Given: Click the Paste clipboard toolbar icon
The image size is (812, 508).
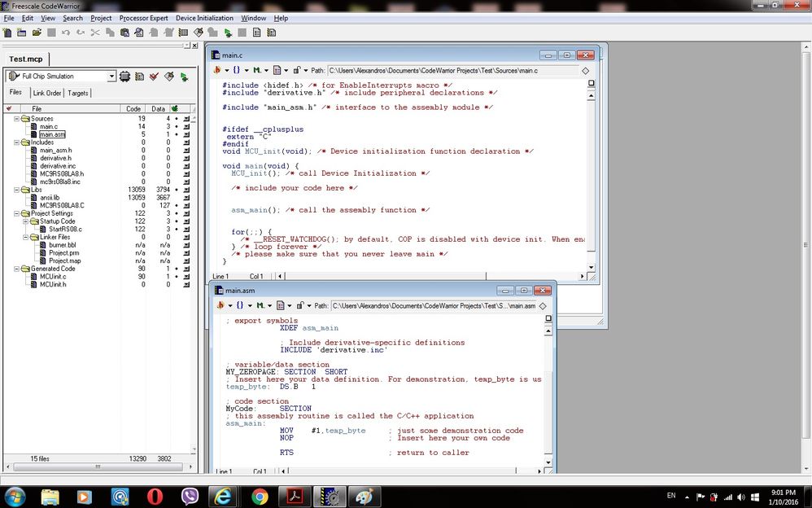Looking at the screenshot, I should (124, 32).
